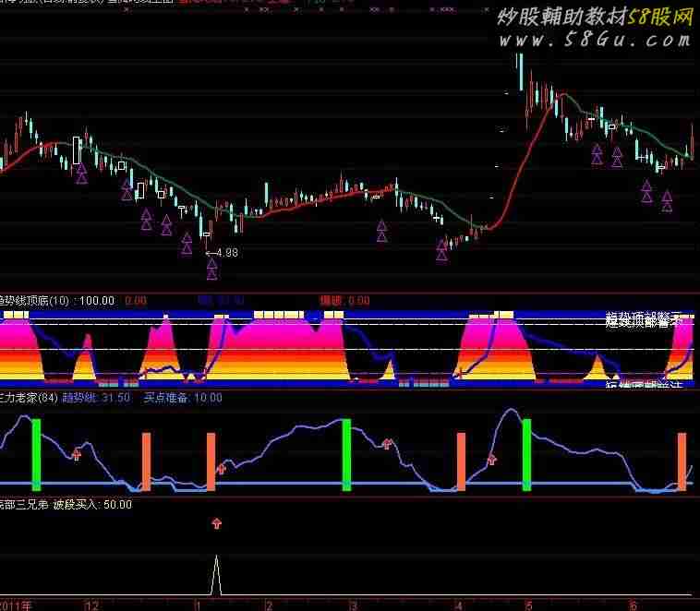Viewport: 700px width, 611px height.
Task: Click the month 12 tick on time axis
Action: tap(91, 605)
